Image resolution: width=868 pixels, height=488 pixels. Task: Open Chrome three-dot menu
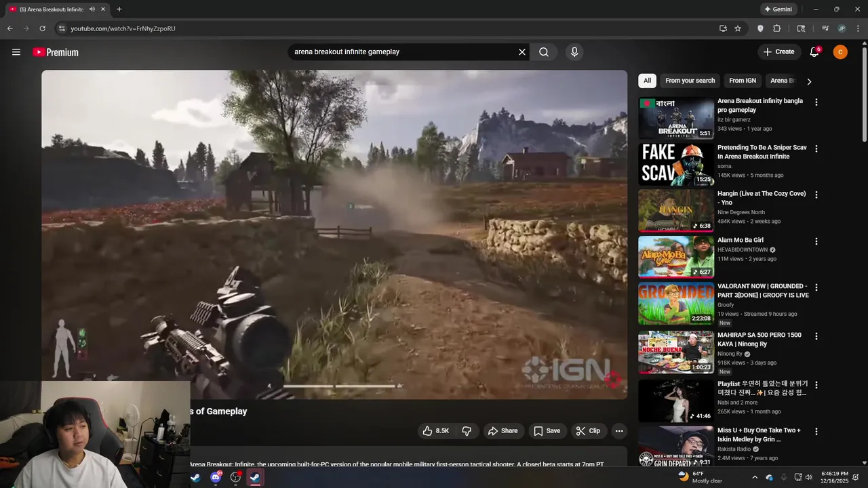click(x=858, y=28)
